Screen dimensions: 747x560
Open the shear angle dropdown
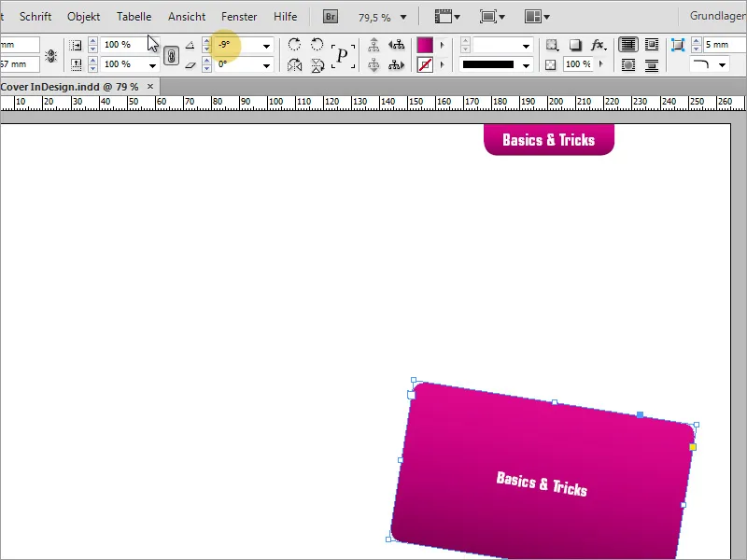(266, 65)
